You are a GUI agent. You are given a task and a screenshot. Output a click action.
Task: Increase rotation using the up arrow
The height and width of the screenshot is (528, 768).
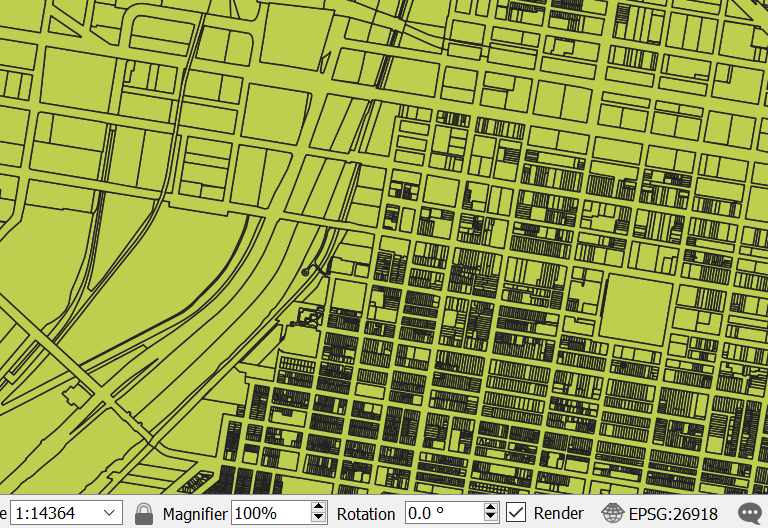tap(491, 508)
